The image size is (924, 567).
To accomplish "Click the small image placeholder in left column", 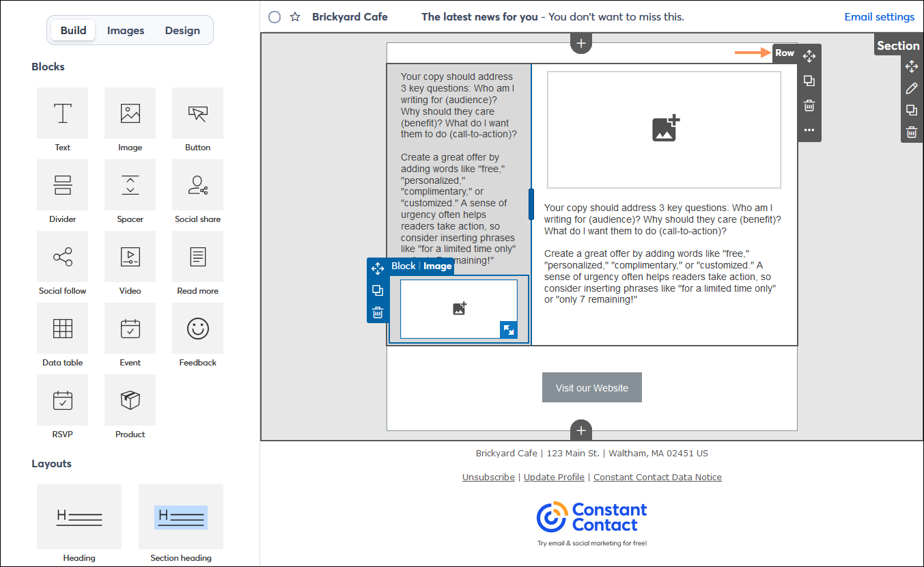I will [459, 309].
